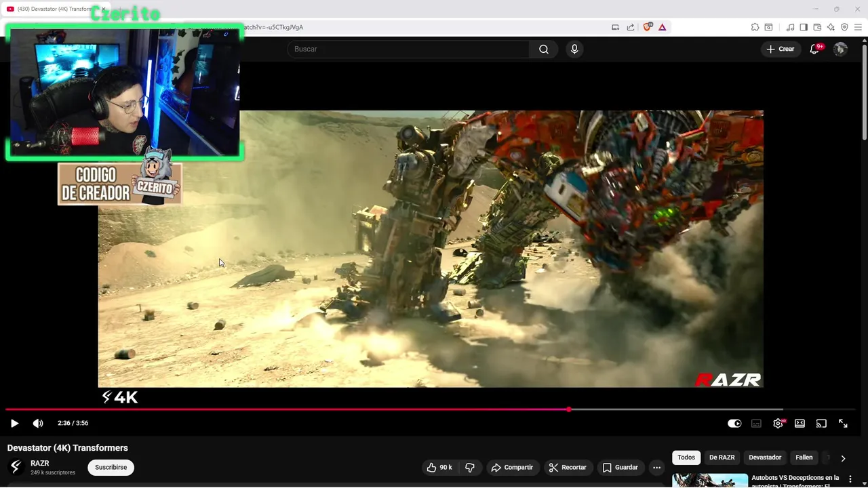Open Autobots VS Decepticons video thumbnail
Viewport: 868px width, 488px height.
(710, 481)
